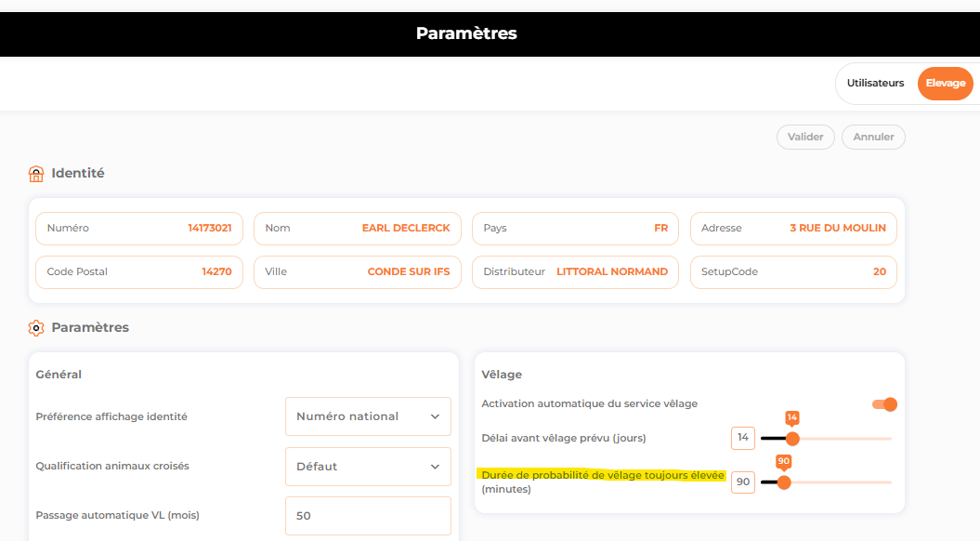980x541 pixels.
Task: Click the orange 14 slider value bubble
Action: pyautogui.click(x=791, y=417)
